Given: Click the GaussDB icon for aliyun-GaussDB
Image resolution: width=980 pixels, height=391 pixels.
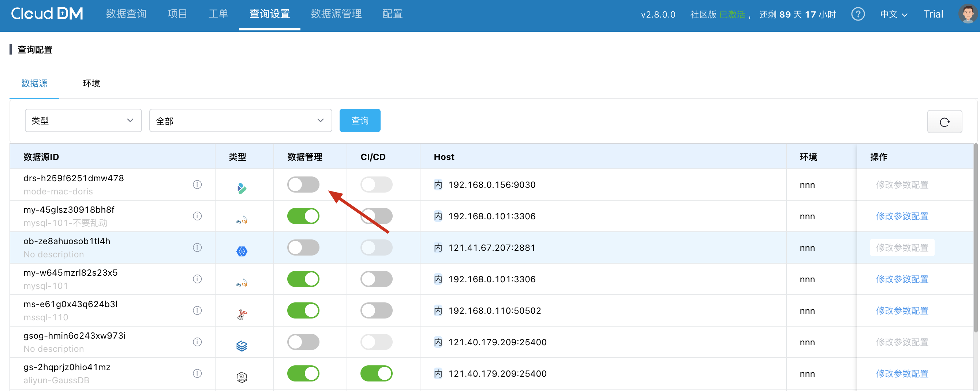Looking at the screenshot, I should pos(242,377).
